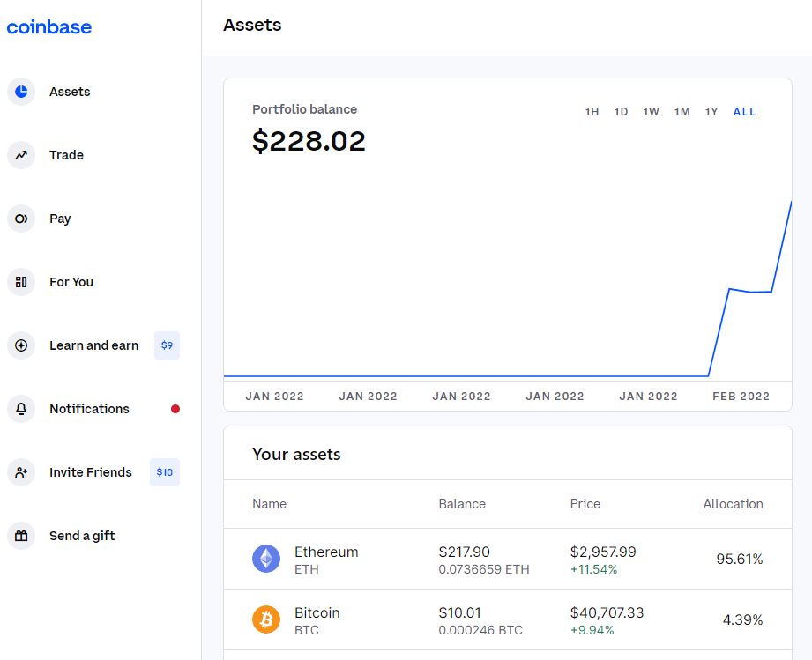Sort assets by Allocation column
Image resolution: width=812 pixels, height=660 pixels.
(x=734, y=504)
